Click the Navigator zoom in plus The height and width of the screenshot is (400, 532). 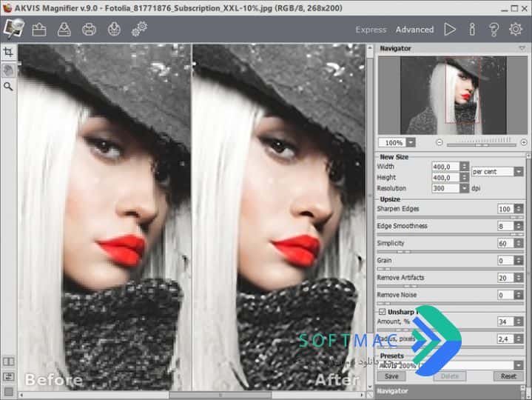click(x=524, y=142)
